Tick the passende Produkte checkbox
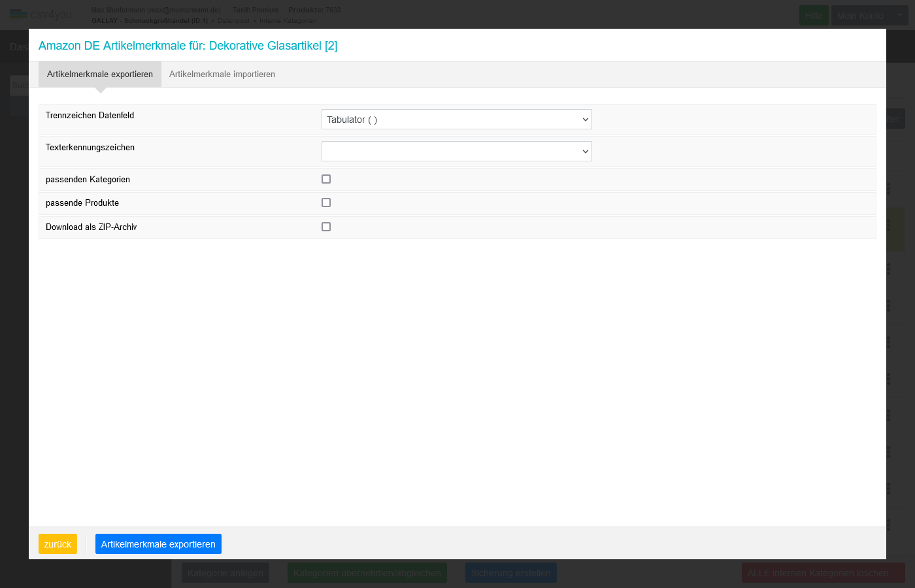Viewport: 915px width, 588px height. click(326, 203)
